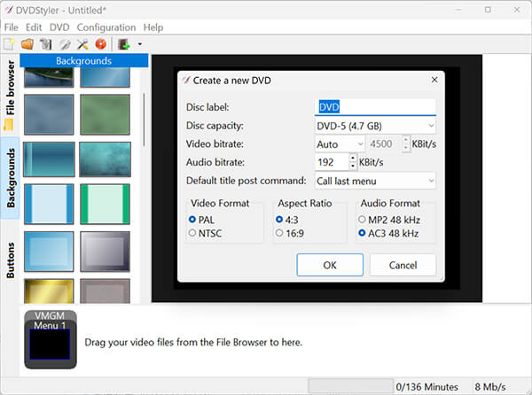Click the DVDStyler title bar app icon

[x=9, y=10]
